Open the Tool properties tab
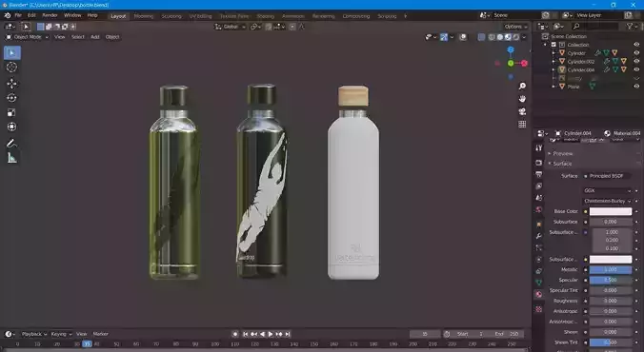Screen dimensions: 644x352 539,148
